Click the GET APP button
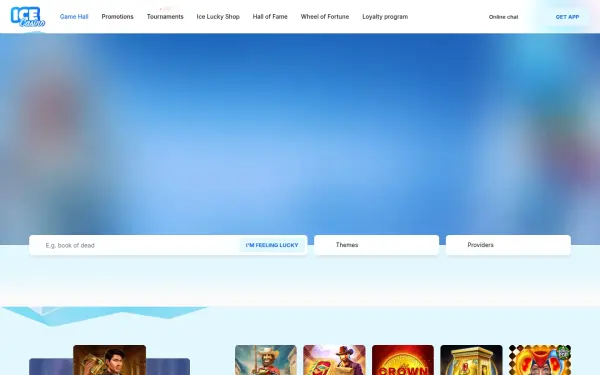The width and height of the screenshot is (600, 375). pyautogui.click(x=567, y=17)
